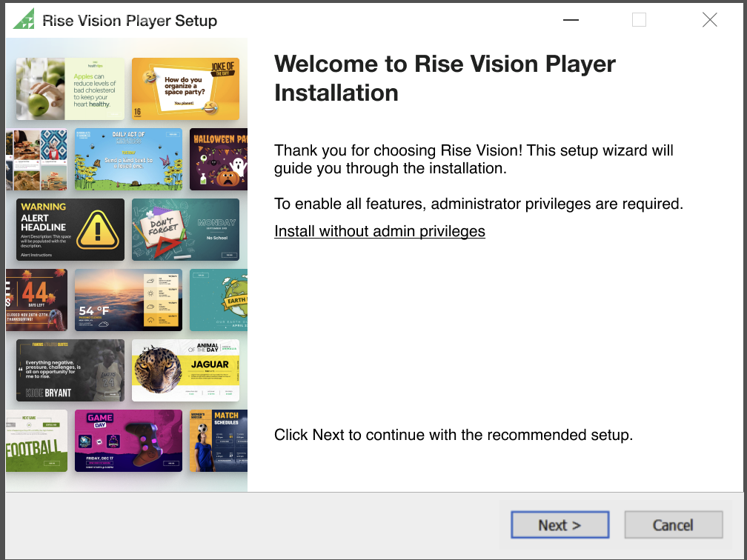Click the Rise Vision Player Setup title text
Viewport: 747px width, 560px height.
pos(130,21)
